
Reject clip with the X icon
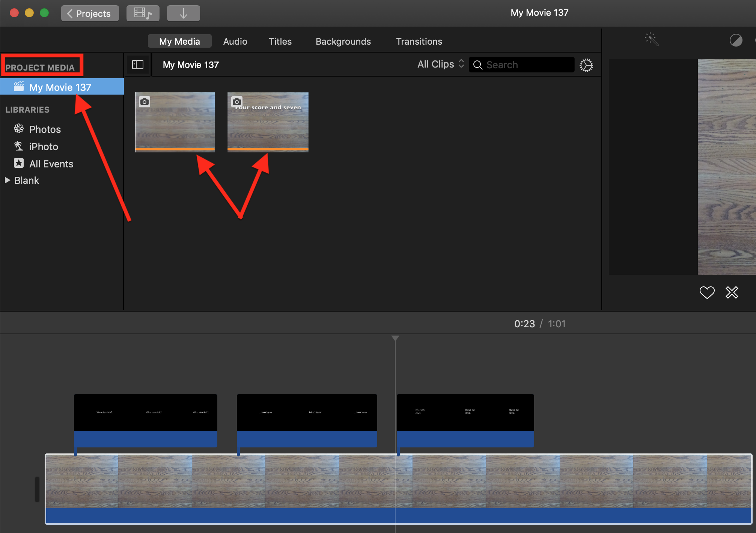click(x=732, y=292)
